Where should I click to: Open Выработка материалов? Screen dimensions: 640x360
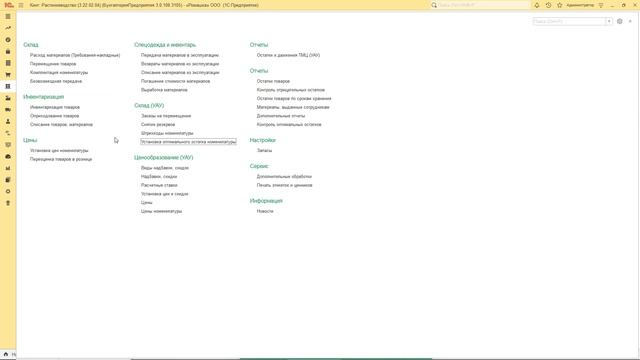tap(164, 90)
